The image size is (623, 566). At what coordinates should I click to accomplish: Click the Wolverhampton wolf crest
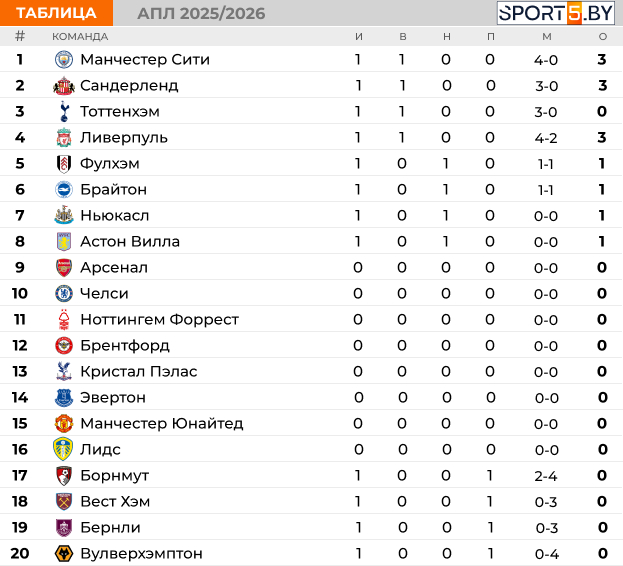coord(64,553)
